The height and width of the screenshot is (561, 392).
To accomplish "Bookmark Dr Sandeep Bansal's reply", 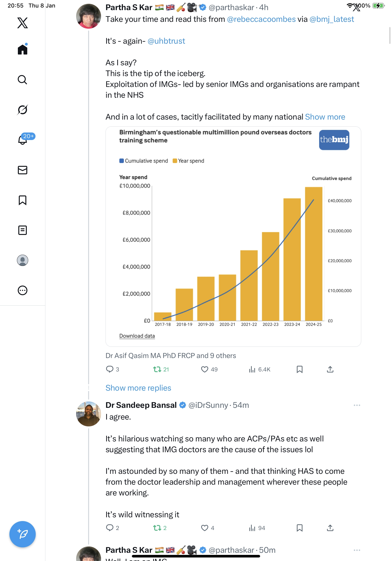I will [299, 528].
